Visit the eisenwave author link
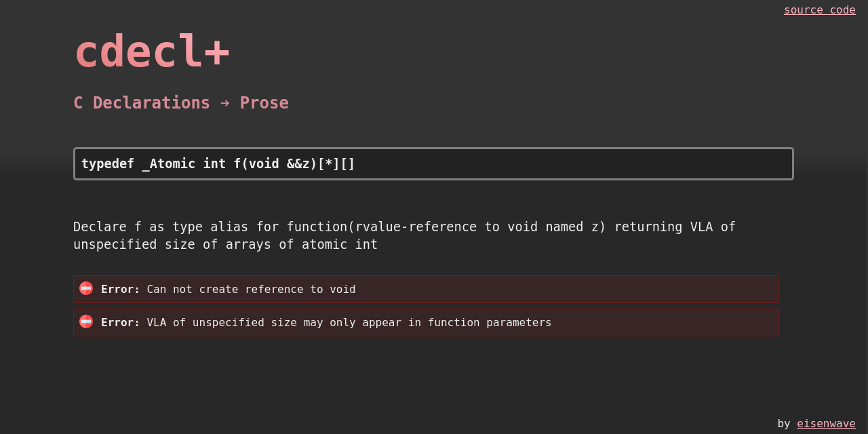Screen dimensions: 868x434 tap(826, 423)
